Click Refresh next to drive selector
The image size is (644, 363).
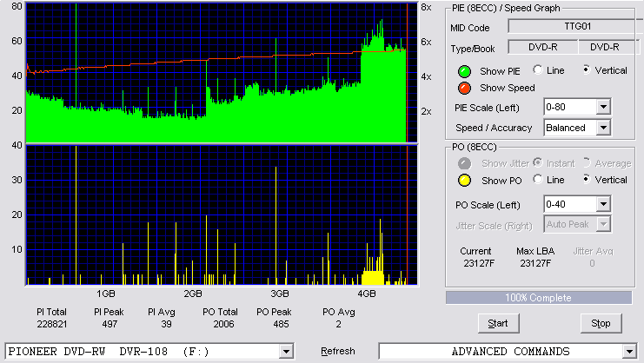337,352
